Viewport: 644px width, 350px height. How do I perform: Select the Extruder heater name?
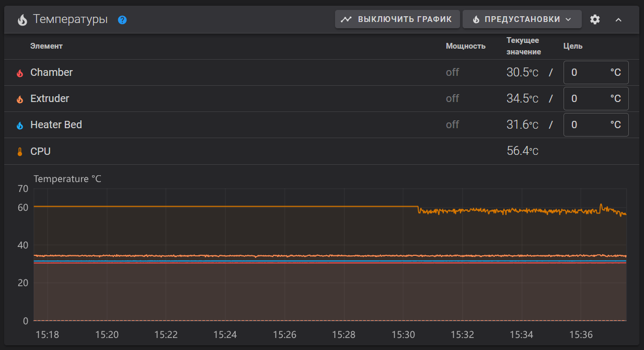click(x=50, y=98)
